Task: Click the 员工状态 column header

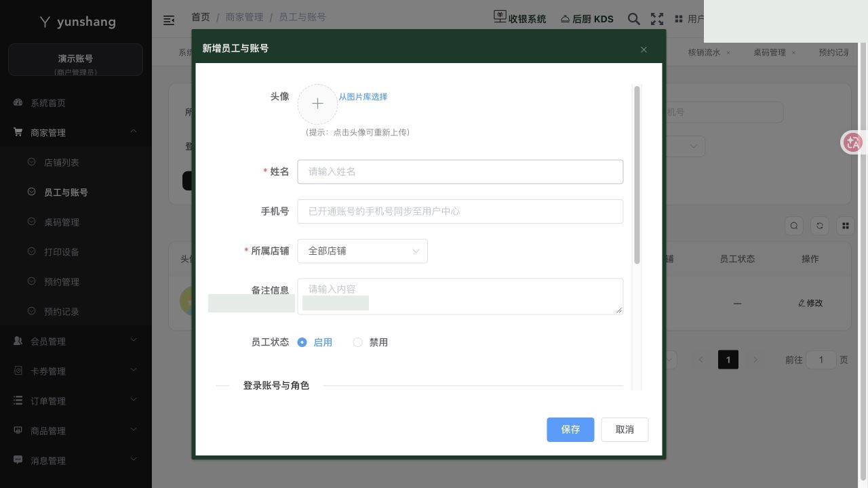Action: 737,259
